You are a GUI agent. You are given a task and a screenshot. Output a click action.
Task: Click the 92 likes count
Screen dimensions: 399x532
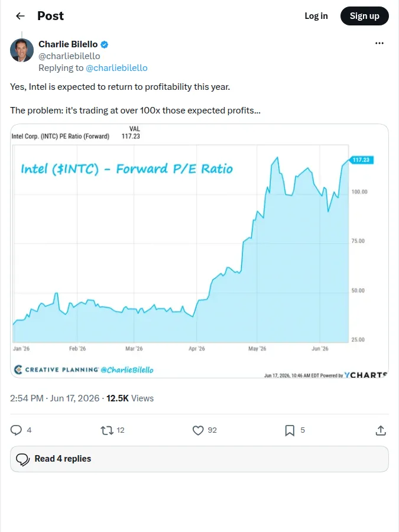[212, 430]
